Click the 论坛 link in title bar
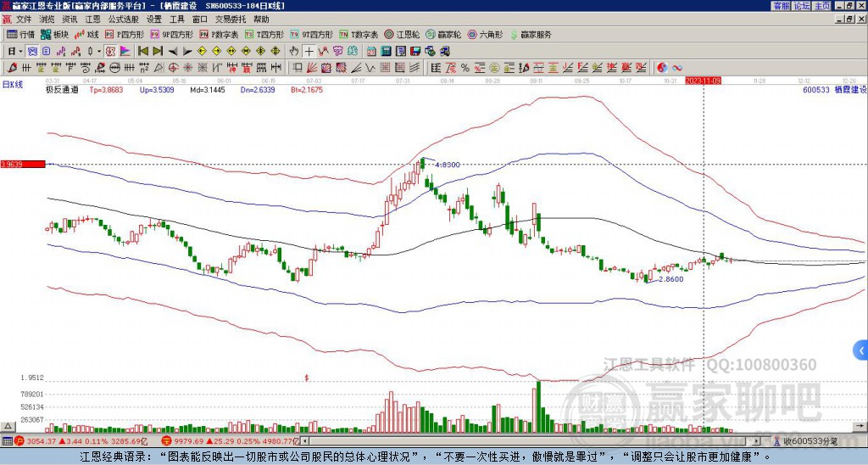Image resolution: width=868 pixels, height=465 pixels. pos(802,6)
